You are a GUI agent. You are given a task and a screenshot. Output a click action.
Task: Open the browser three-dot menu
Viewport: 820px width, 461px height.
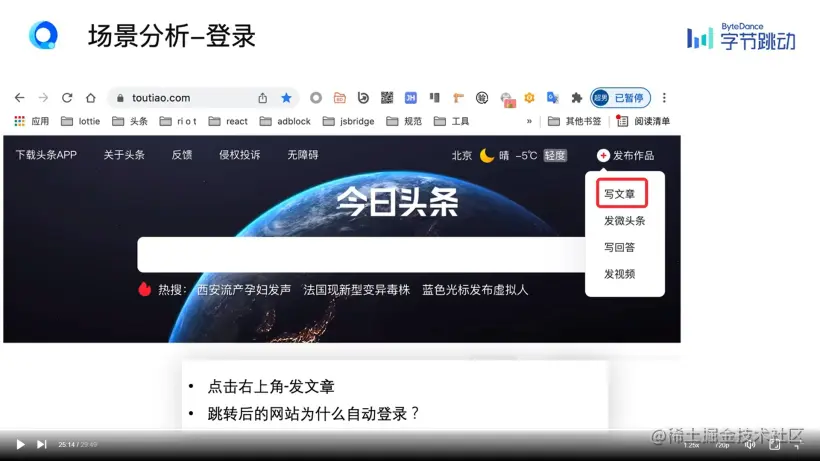point(664,98)
